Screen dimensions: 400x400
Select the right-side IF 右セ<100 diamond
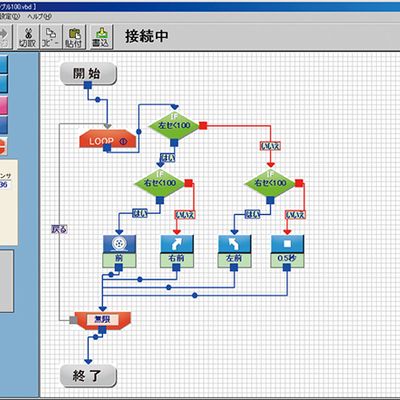(270, 183)
